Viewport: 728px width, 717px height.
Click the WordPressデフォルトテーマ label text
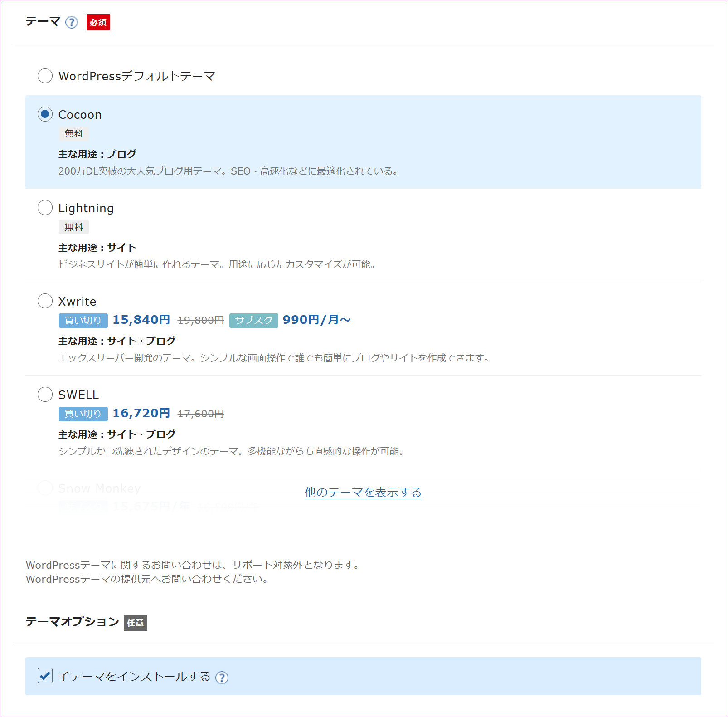tap(137, 76)
